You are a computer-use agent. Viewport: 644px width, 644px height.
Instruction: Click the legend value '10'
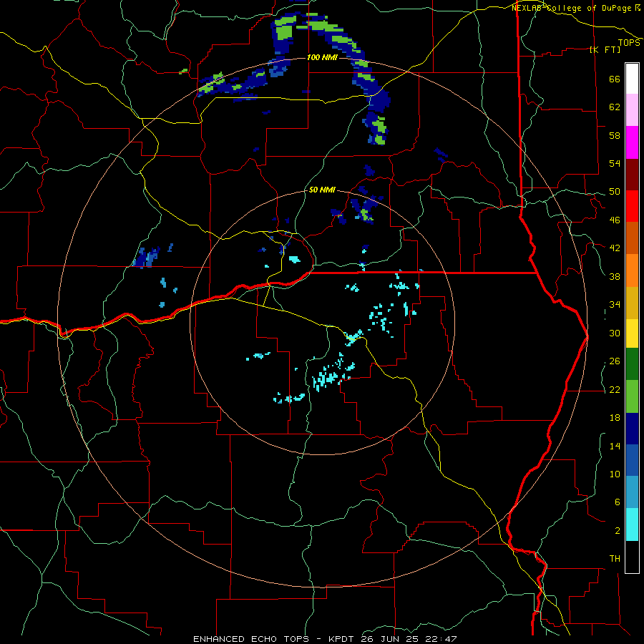(615, 474)
